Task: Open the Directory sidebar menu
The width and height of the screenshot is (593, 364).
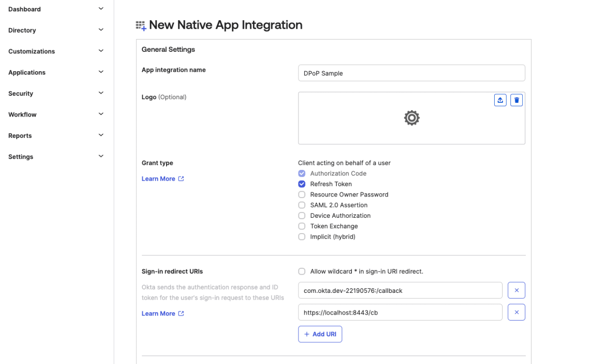Action: pyautogui.click(x=22, y=30)
